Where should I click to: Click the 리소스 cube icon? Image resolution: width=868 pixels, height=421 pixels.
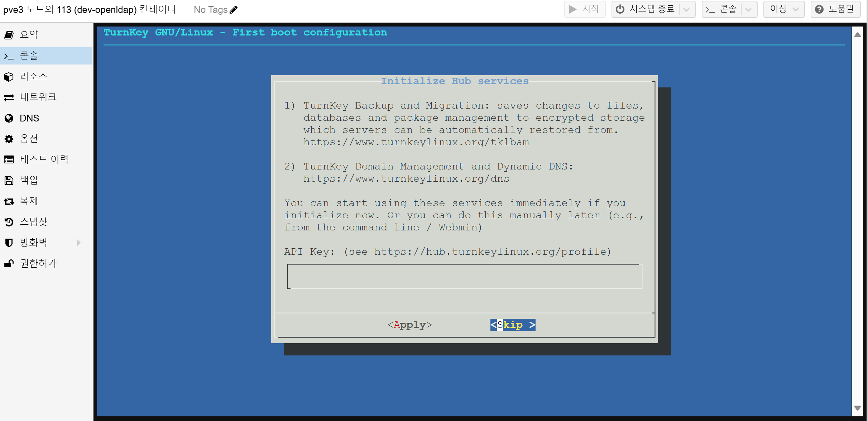pos(9,77)
